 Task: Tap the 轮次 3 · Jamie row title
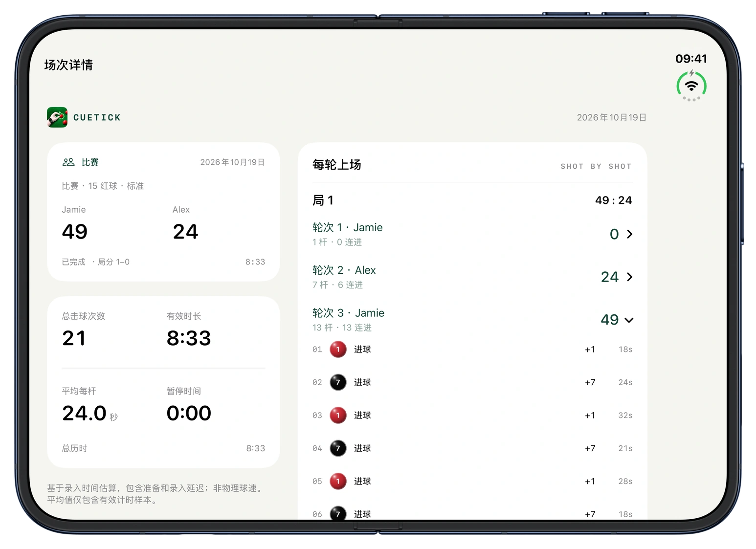348,313
